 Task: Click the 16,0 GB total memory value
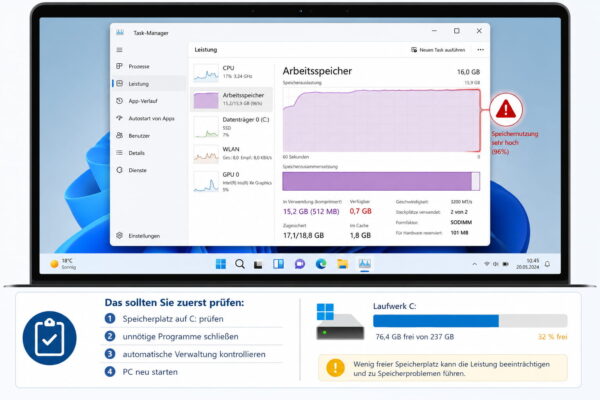pos(468,72)
